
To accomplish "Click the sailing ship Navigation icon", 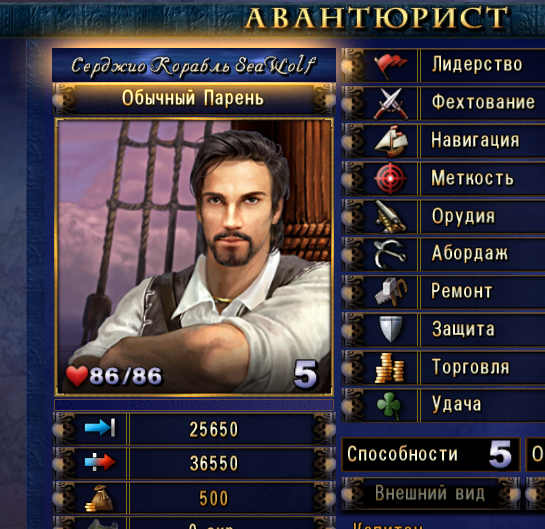I will pos(391,141).
